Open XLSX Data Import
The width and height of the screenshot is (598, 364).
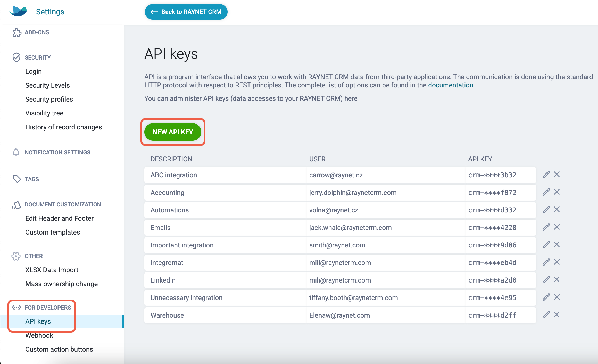point(52,270)
